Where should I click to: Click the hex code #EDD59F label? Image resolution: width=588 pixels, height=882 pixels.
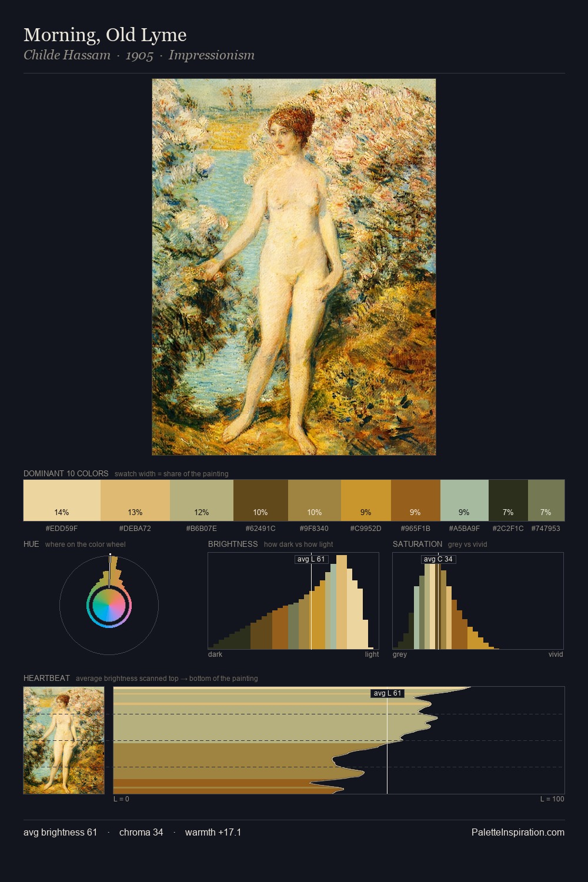(62, 529)
